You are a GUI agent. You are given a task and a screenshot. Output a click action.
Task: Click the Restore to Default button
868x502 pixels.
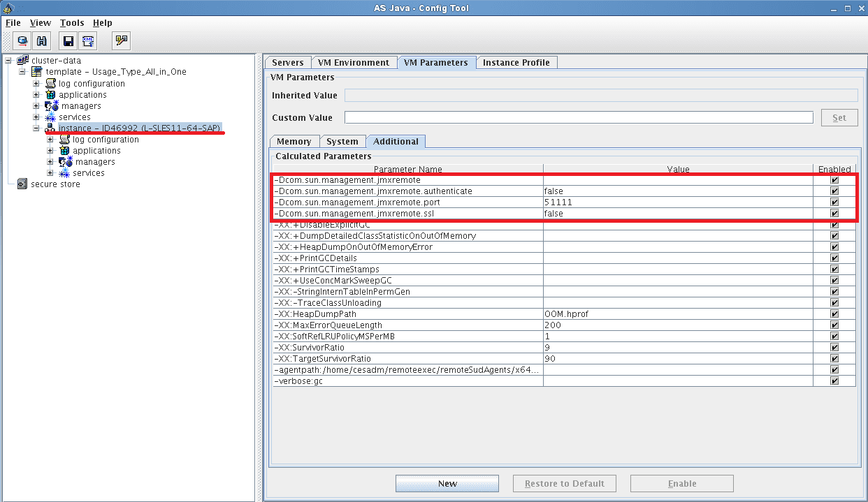[565, 483]
